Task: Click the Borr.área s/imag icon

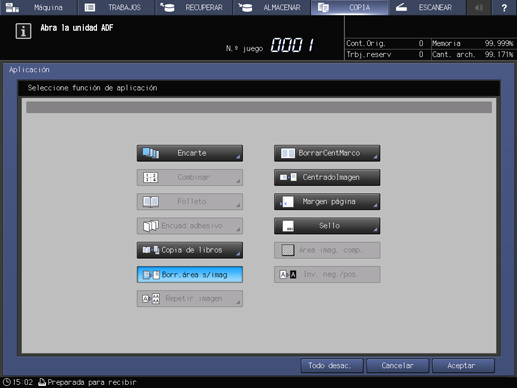Action: click(151, 275)
